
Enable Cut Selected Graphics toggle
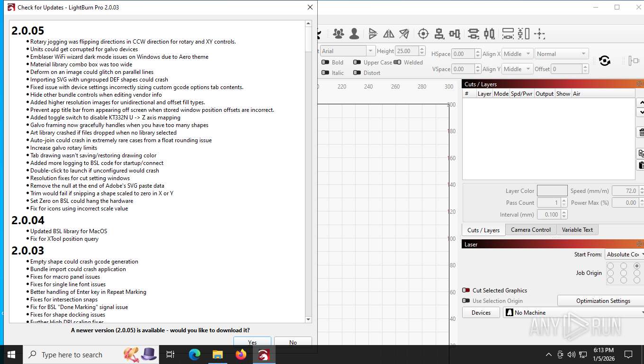click(x=466, y=290)
